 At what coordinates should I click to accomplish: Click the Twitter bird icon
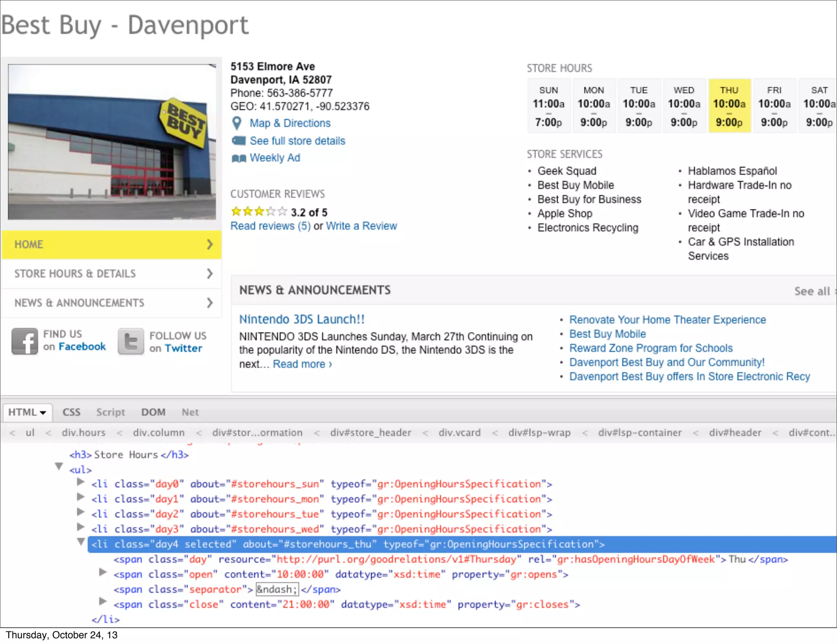click(131, 341)
